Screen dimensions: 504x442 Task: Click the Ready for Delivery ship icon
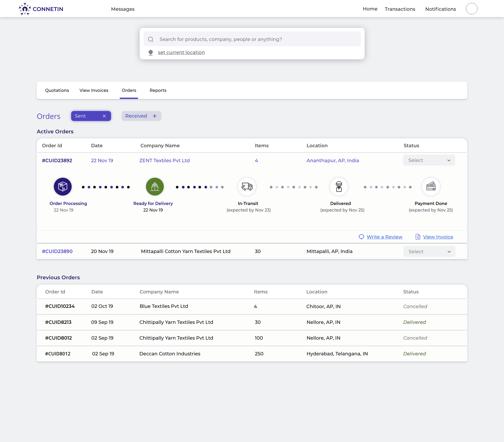155,187
